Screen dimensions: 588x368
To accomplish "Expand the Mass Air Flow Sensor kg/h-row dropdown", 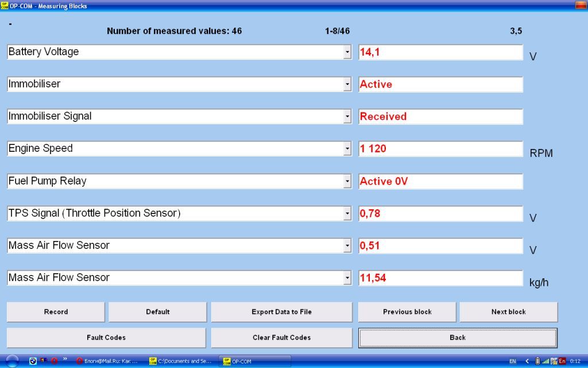I will point(347,278).
